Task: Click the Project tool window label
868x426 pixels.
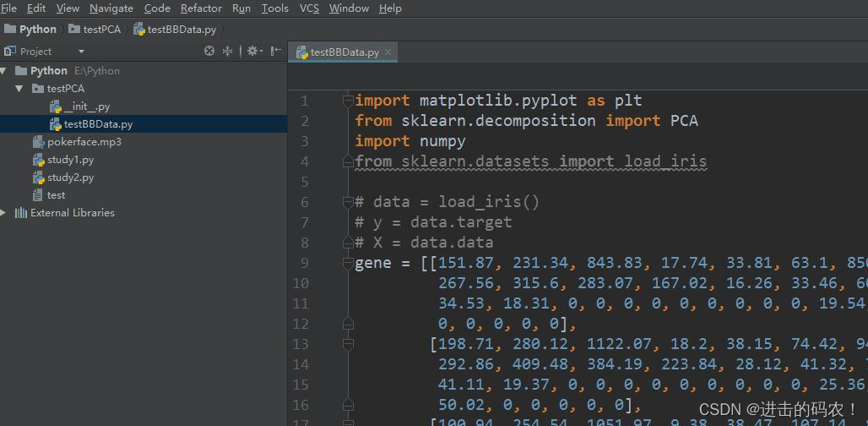Action: coord(35,52)
